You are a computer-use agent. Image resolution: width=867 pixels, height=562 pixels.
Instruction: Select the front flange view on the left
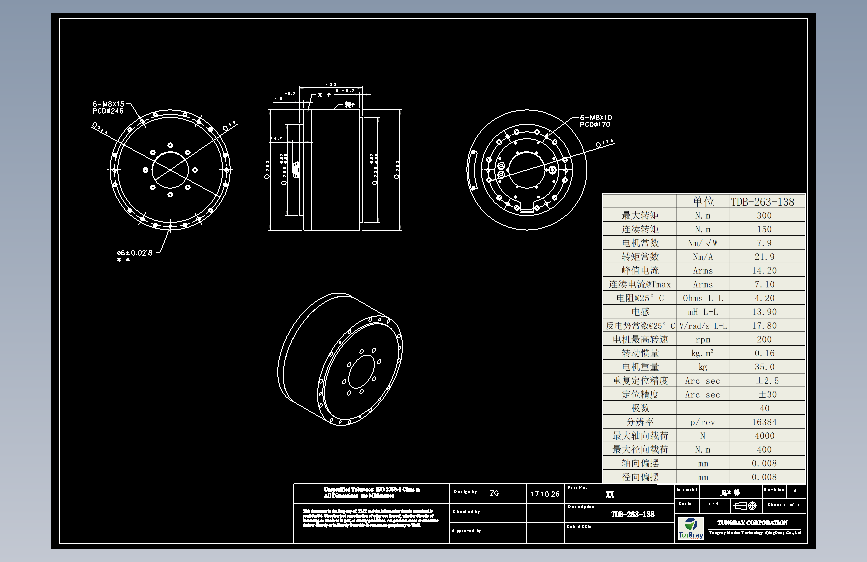(170, 169)
